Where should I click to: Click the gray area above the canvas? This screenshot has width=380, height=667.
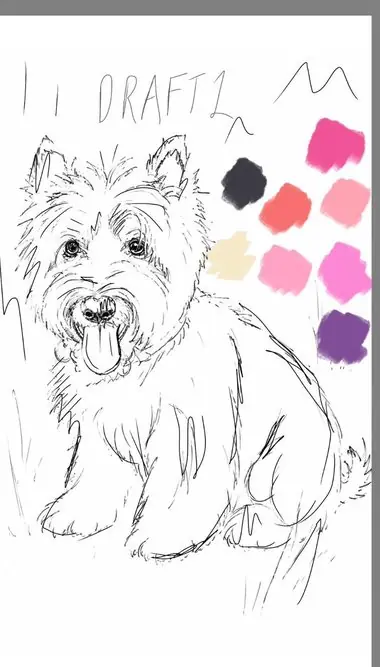click(x=190, y=7)
